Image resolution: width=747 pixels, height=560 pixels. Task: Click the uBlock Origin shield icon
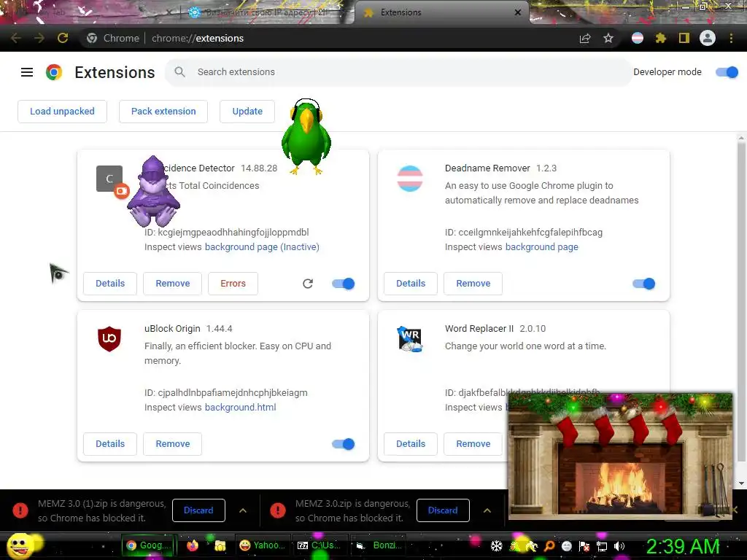pyautogui.click(x=109, y=338)
